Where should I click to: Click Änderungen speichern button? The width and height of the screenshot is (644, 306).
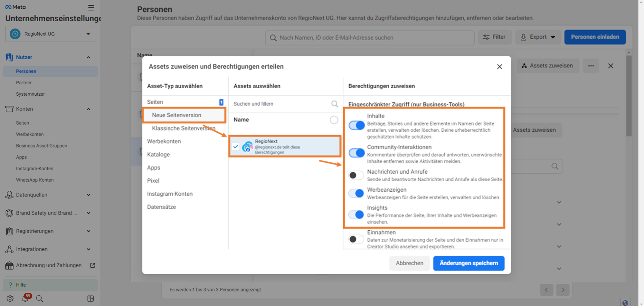pyautogui.click(x=469, y=263)
